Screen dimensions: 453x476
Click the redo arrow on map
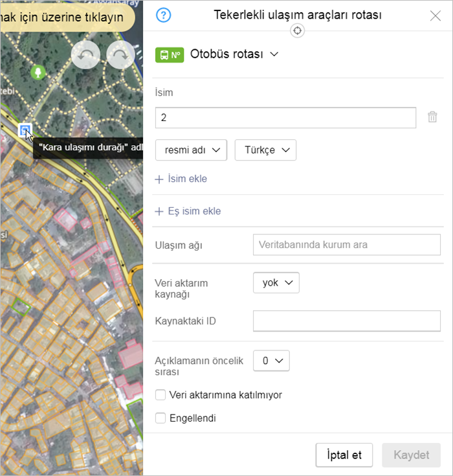tap(120, 56)
